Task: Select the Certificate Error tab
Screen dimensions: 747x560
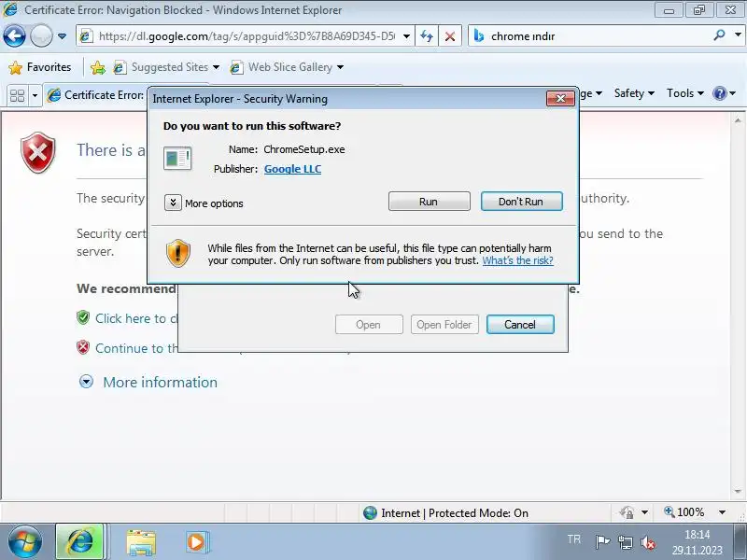Action: 96,95
